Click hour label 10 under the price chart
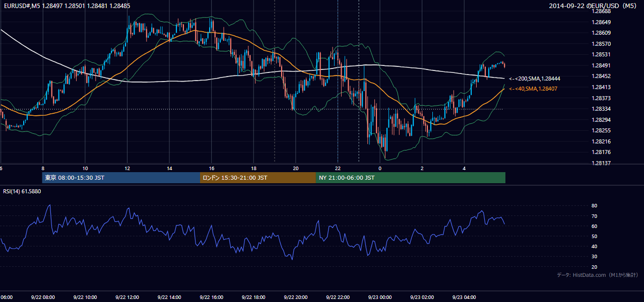 click(x=85, y=168)
